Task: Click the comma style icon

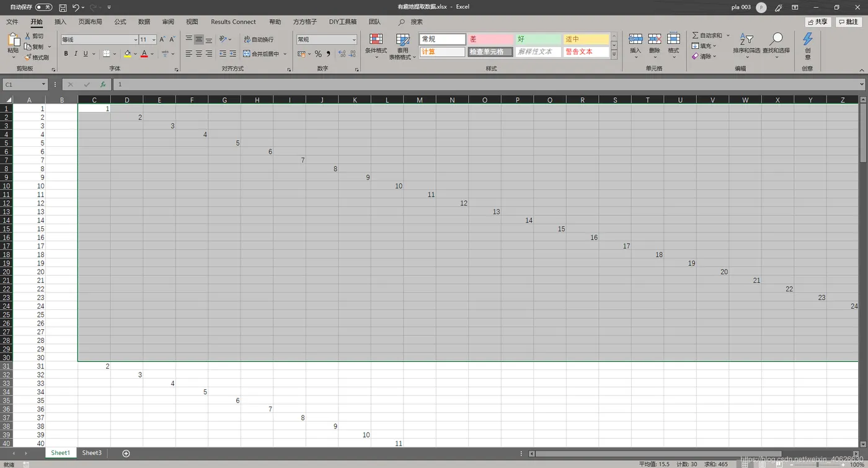Action: tap(329, 54)
